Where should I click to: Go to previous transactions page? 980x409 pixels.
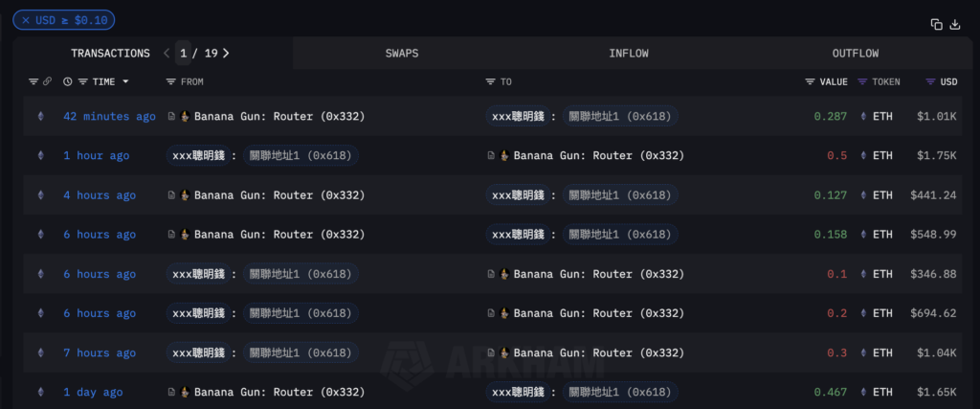pos(167,54)
